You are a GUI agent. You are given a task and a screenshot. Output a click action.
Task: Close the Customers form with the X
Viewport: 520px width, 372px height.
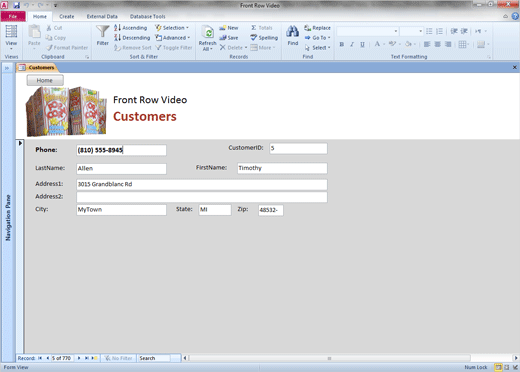[x=514, y=67]
